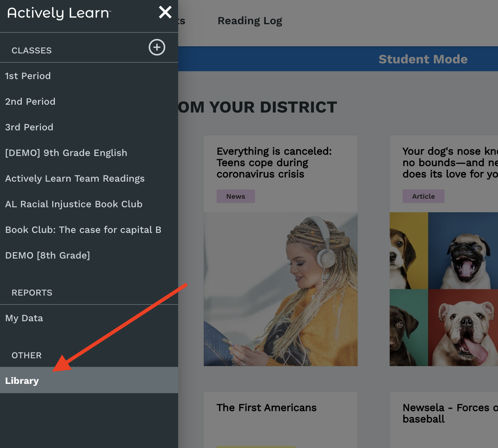This screenshot has height=448, width=498.
Task: View My Data report
Action: 24,318
